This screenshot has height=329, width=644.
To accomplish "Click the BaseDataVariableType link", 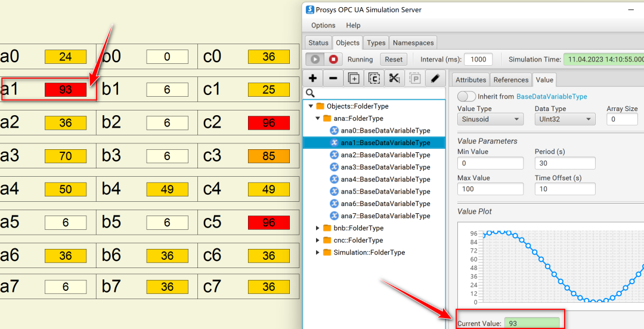I will pos(552,97).
